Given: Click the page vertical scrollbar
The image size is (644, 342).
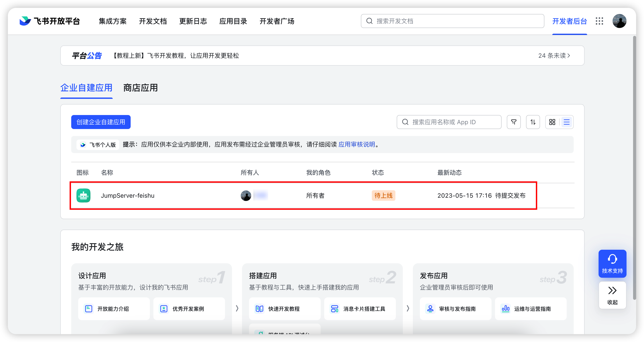Looking at the screenshot, I should 634,168.
